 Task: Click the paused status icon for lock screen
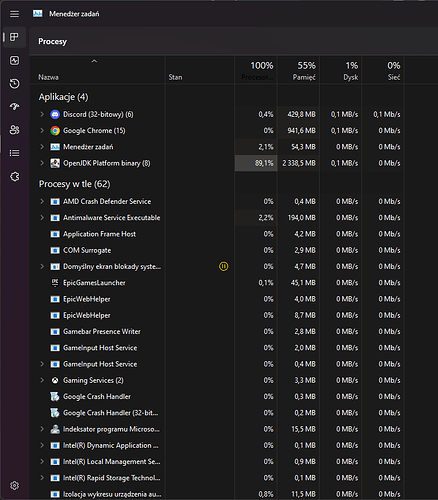(x=223, y=266)
